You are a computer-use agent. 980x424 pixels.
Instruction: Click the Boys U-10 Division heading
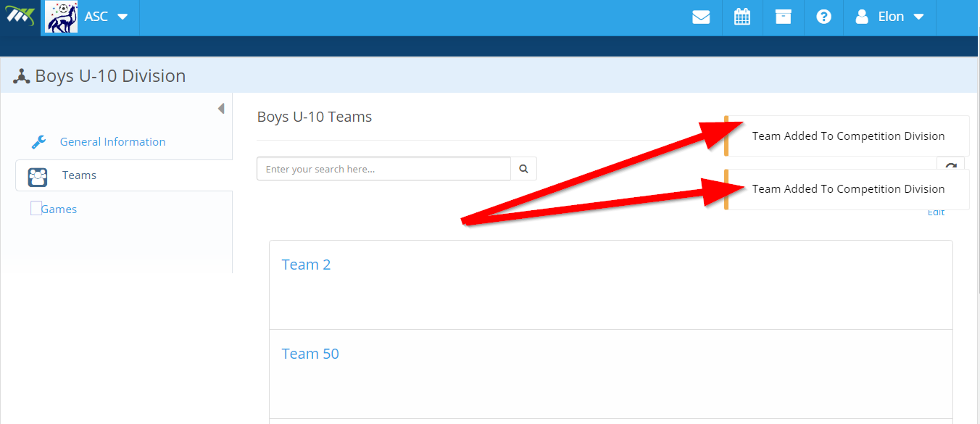110,76
